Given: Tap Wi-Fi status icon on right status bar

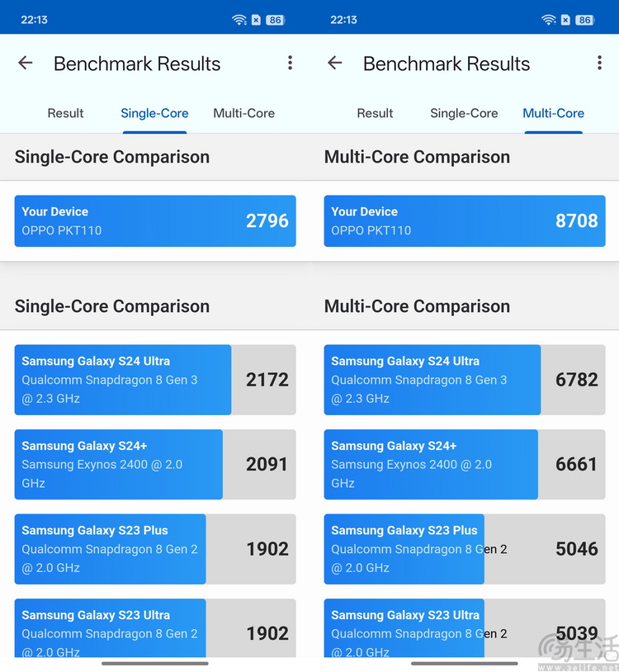Looking at the screenshot, I should 549,20.
